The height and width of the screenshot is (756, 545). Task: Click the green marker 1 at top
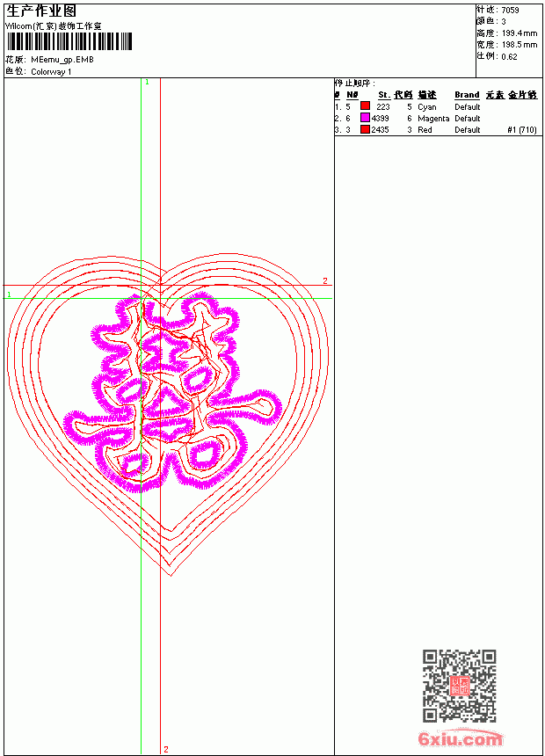(147, 83)
